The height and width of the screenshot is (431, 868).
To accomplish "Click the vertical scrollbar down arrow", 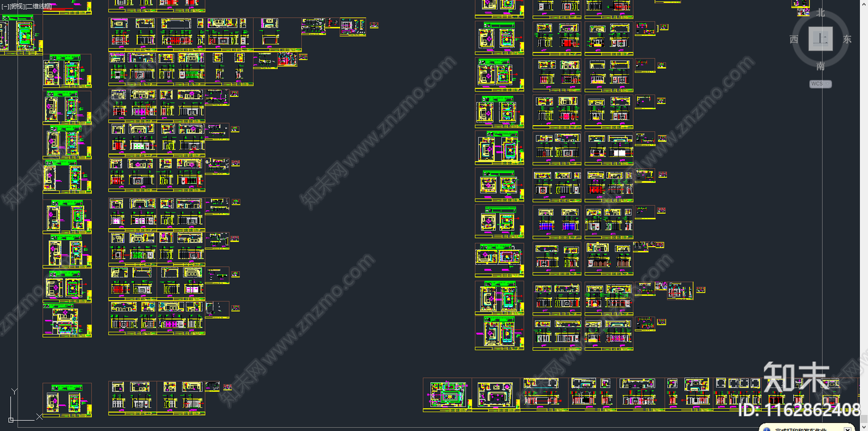I will (864, 427).
